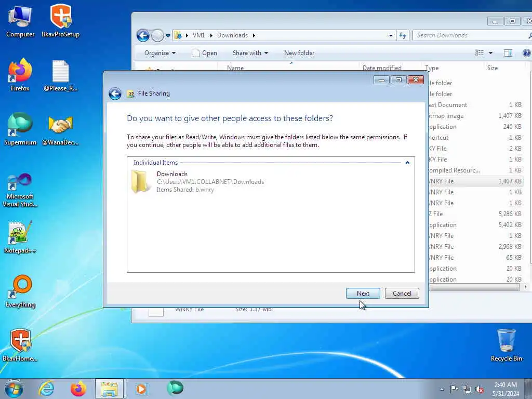Expand the address bar history dropdown
The image size is (532, 399).
click(391, 35)
